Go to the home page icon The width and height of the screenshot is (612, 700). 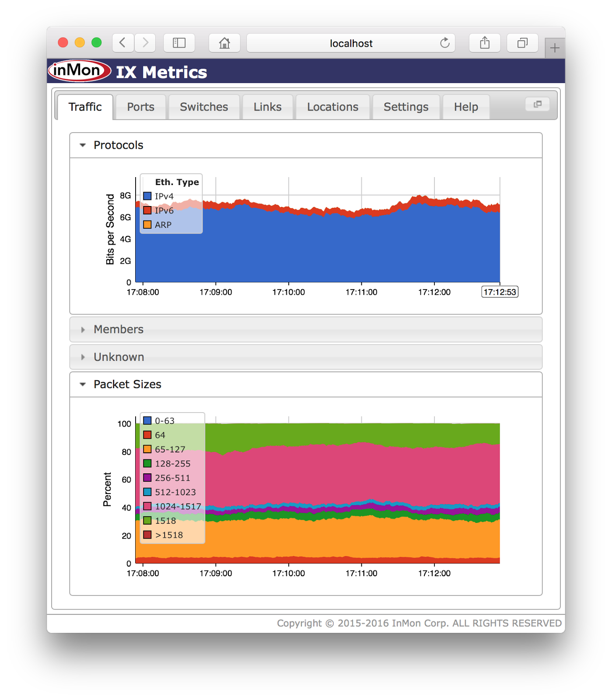[224, 43]
